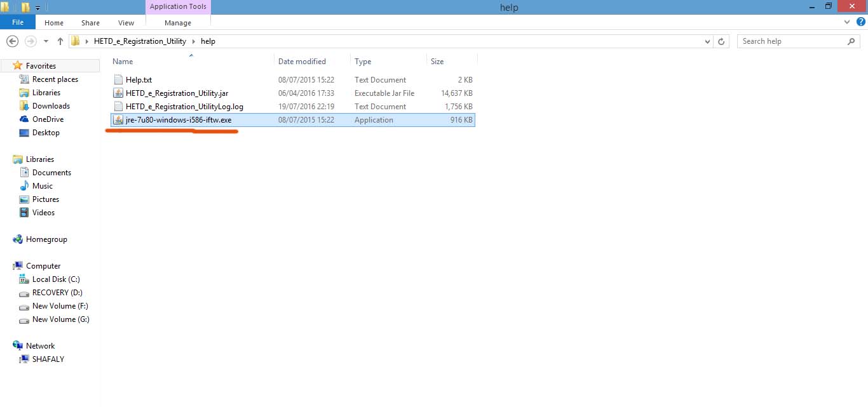The height and width of the screenshot is (407, 868).
Task: Click 14,637 KB size of jar file
Action: click(x=456, y=93)
